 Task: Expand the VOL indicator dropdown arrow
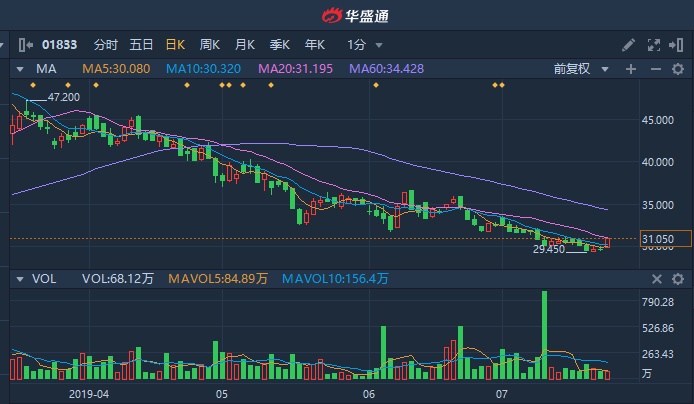click(19, 279)
